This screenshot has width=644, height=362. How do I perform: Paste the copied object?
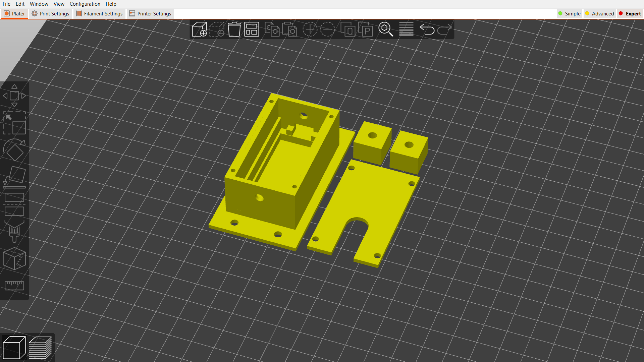click(289, 29)
